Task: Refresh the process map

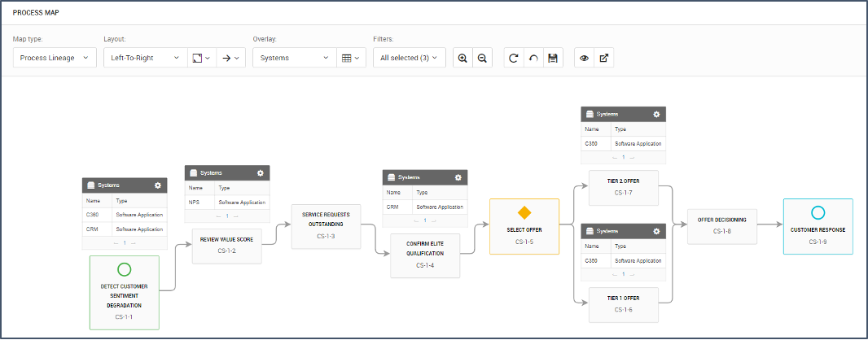Action: click(x=513, y=58)
